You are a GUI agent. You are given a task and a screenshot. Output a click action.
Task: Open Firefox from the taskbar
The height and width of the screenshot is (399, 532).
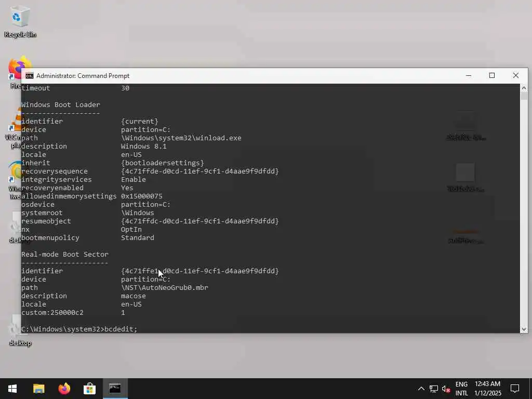pyautogui.click(x=64, y=389)
